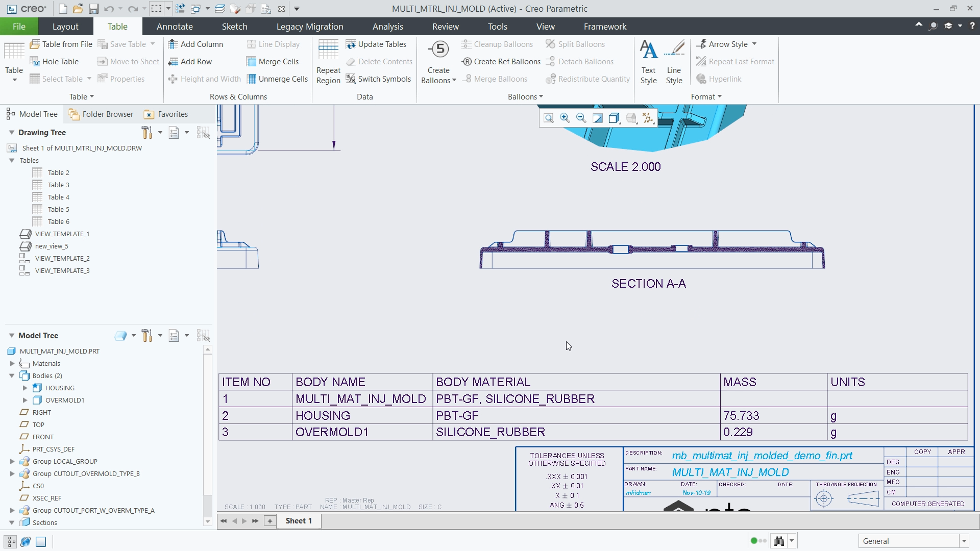Open the Favorites tab
The height and width of the screenshot is (551, 980).
coord(166,114)
